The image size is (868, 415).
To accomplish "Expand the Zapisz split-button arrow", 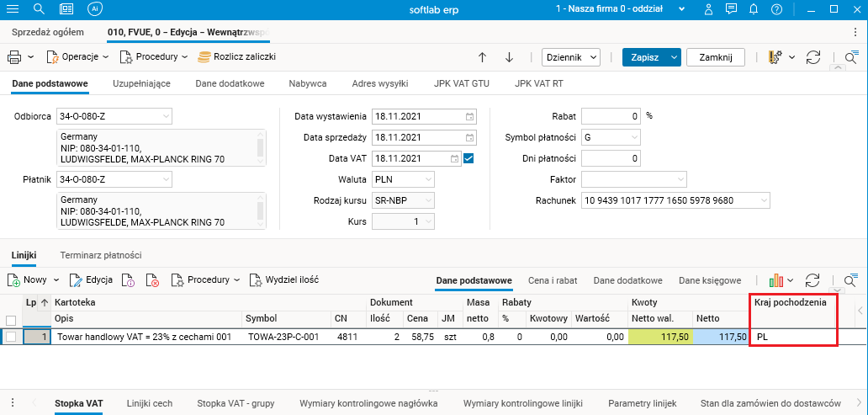I will (x=674, y=57).
